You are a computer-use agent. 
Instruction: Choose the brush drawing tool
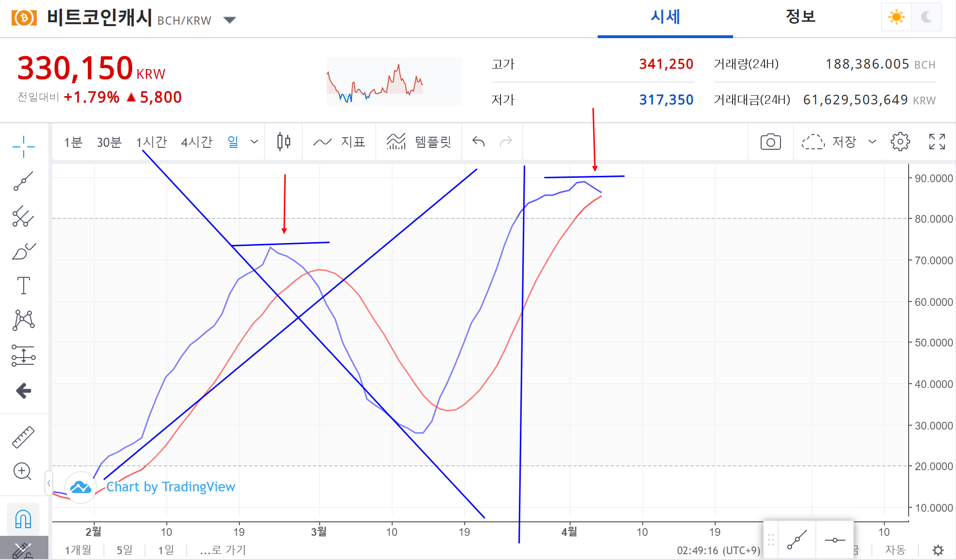coord(23,251)
